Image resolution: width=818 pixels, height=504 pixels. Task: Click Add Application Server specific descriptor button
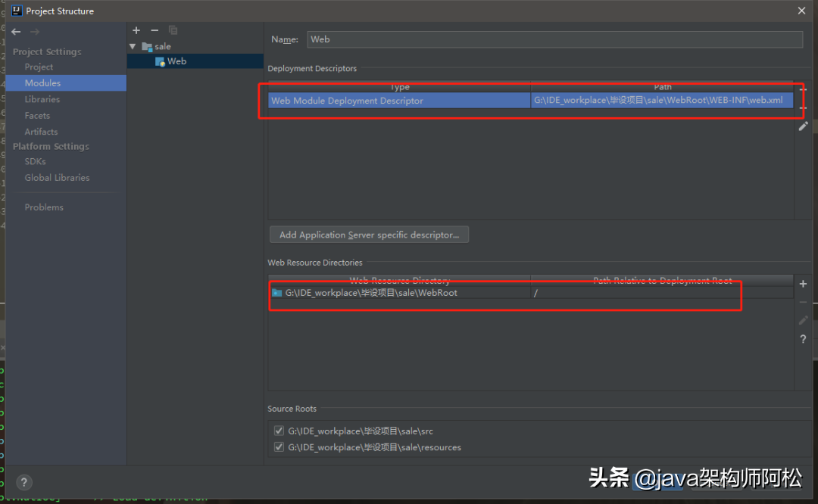pos(369,235)
